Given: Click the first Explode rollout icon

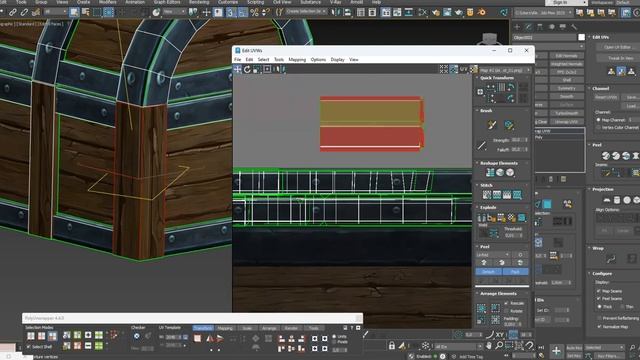Looking at the screenshot, I should (x=482, y=218).
